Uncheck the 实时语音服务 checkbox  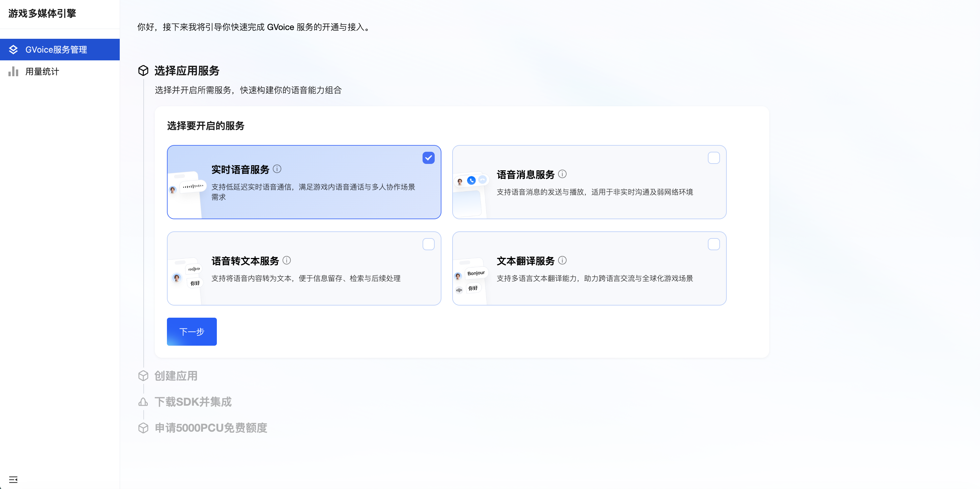click(428, 158)
